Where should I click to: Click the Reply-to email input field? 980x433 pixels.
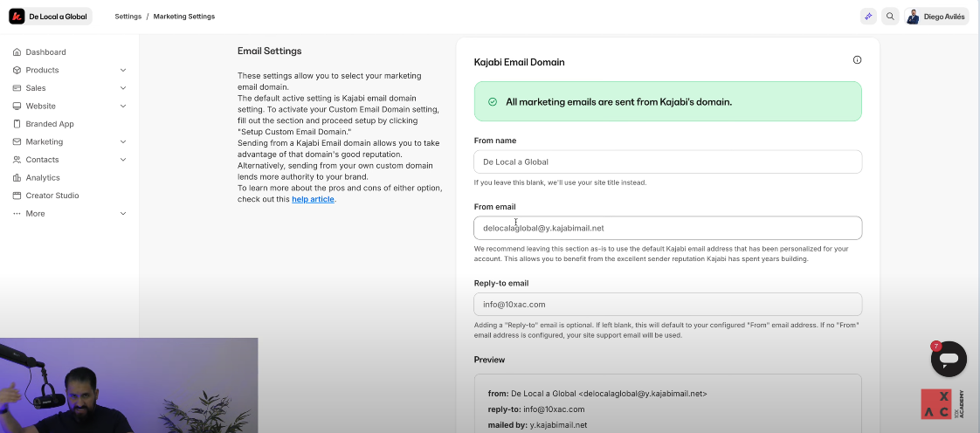click(x=667, y=305)
